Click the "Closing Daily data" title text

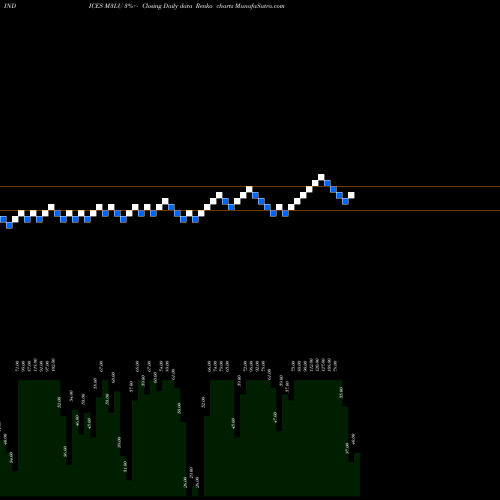[166, 6]
